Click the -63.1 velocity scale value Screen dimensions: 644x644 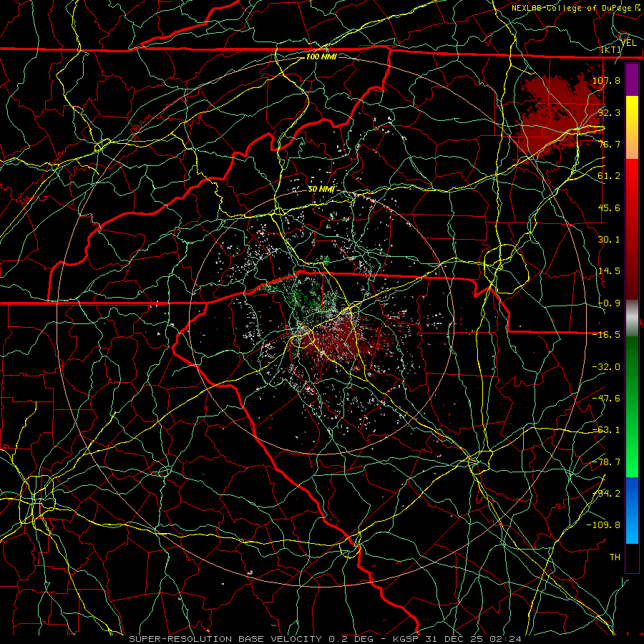(x=606, y=430)
